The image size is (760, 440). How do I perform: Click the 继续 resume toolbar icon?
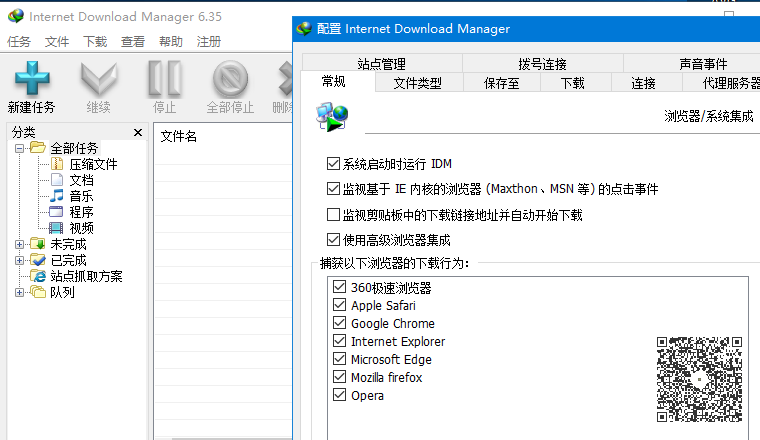point(98,78)
